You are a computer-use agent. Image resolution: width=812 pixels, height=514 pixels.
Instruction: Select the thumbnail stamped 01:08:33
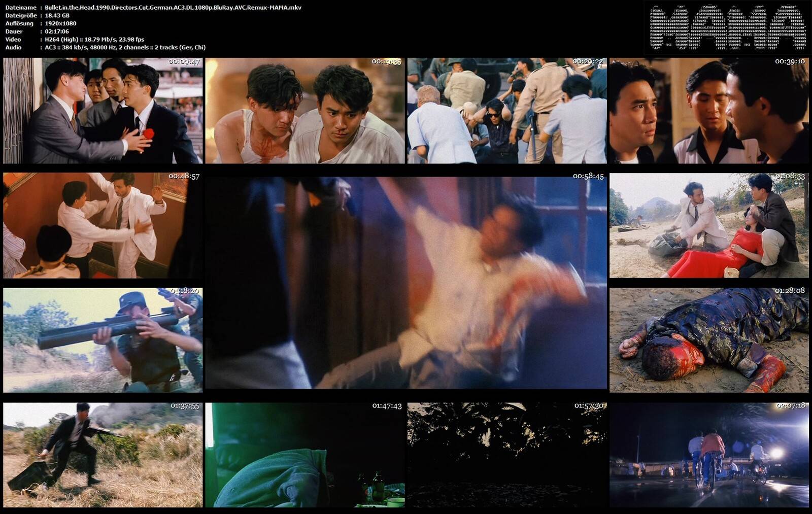[x=709, y=225]
